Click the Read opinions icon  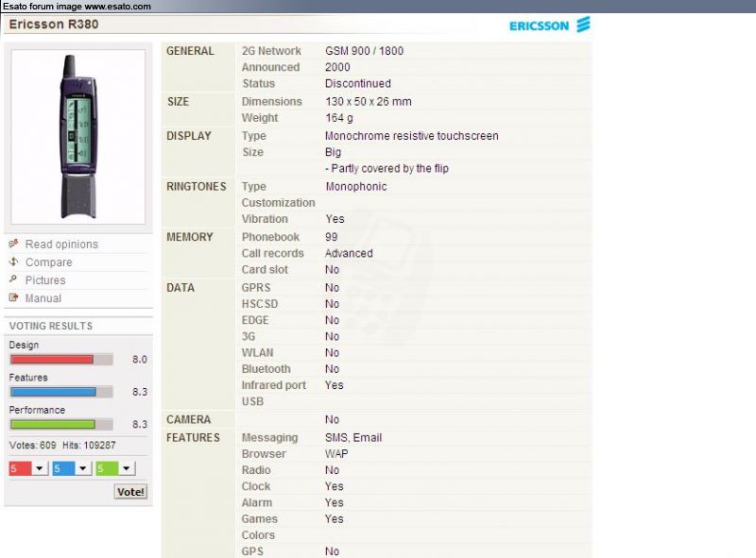coord(13,244)
